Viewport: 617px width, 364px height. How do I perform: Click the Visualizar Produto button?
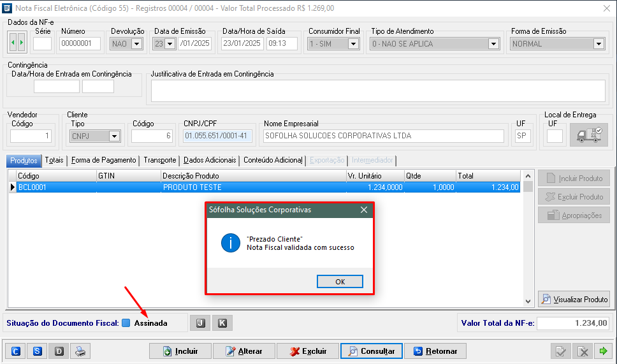click(574, 299)
